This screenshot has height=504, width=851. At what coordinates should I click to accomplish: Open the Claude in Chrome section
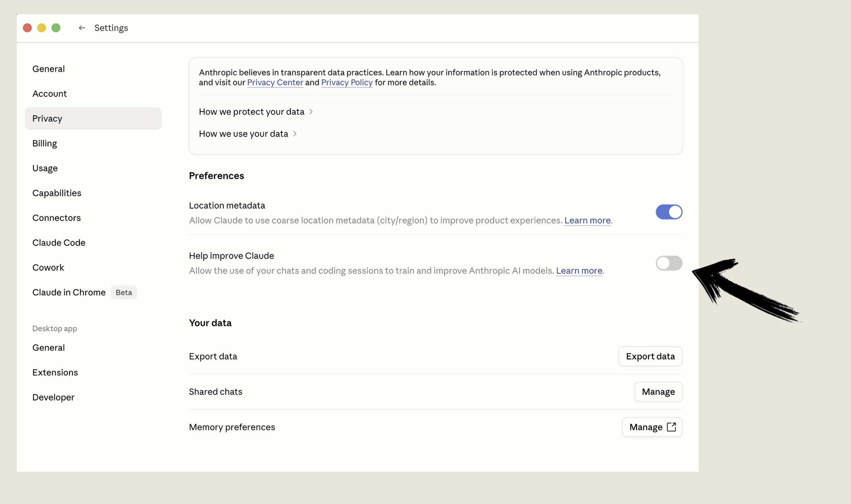coord(93,292)
